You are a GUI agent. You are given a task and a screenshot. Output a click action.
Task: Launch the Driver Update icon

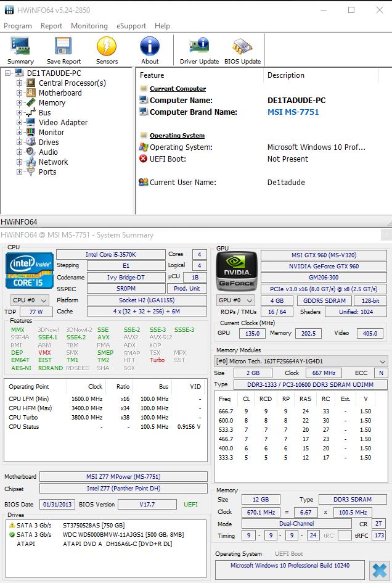pos(199,46)
